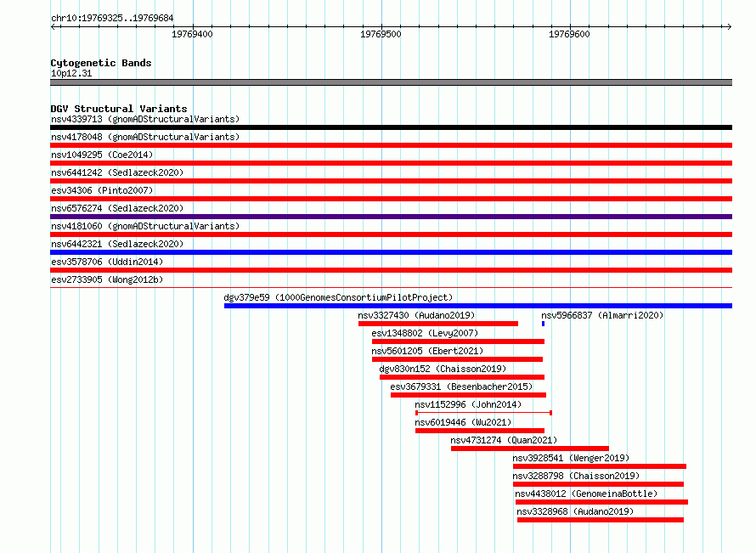Viewport: 756px width, 553px height.
Task: Open esv1348802 (Levy2007) label
Action: click(x=425, y=333)
